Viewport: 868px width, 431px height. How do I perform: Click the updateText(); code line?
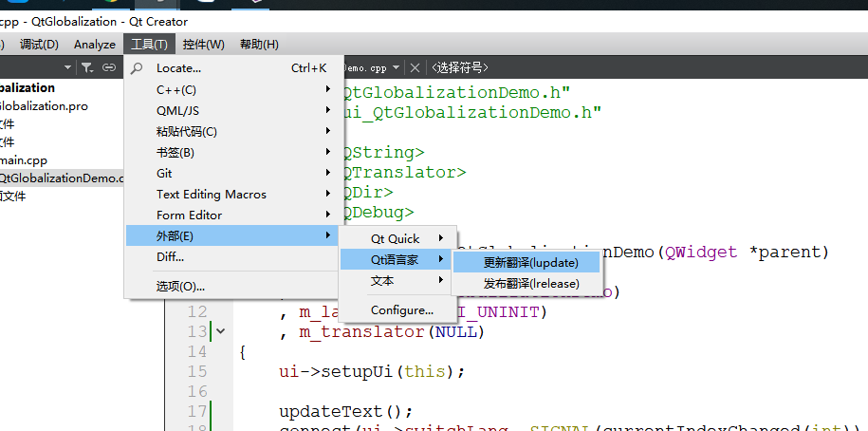tap(346, 412)
